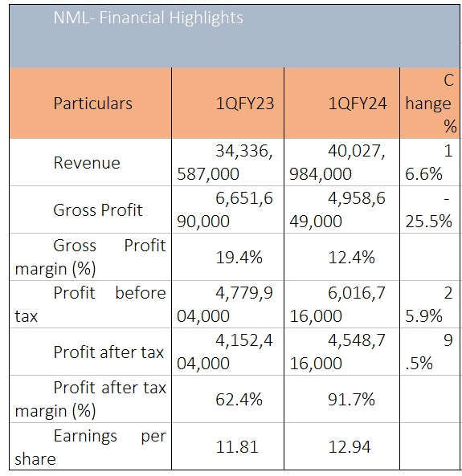Click the Profit after tax row label
This screenshot has width=462, height=476.
(x=108, y=352)
